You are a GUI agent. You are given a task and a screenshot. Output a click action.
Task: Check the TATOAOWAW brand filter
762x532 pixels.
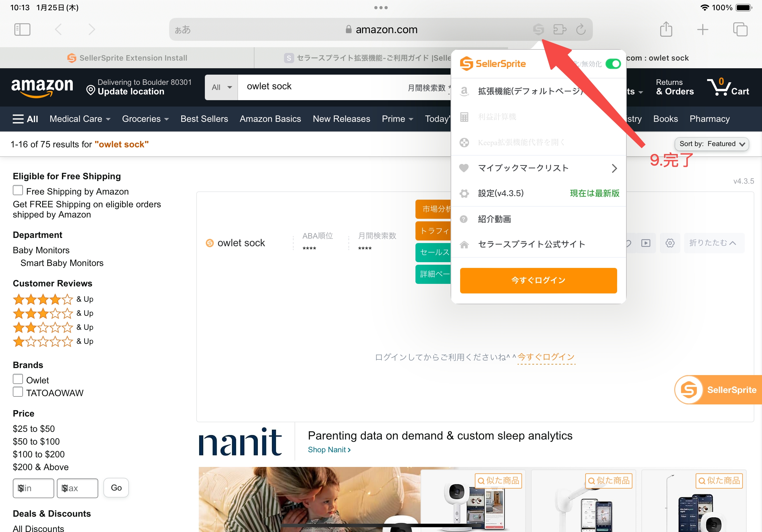[x=18, y=392]
